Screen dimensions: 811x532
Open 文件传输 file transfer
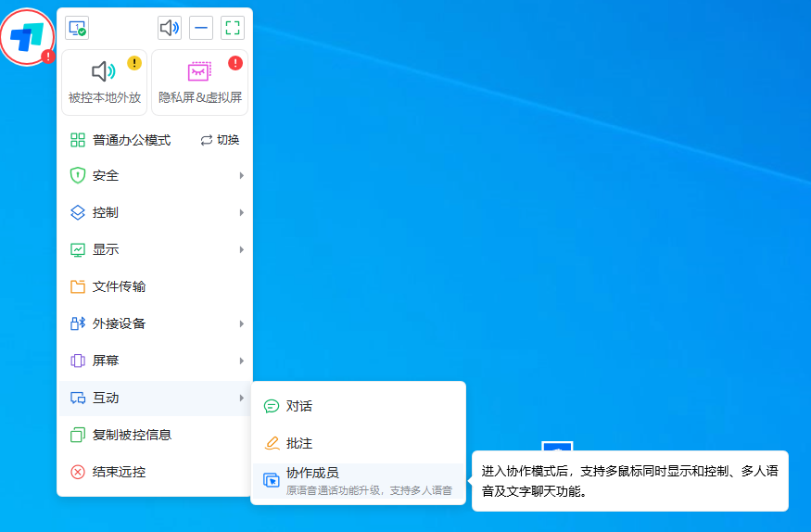[x=155, y=286]
